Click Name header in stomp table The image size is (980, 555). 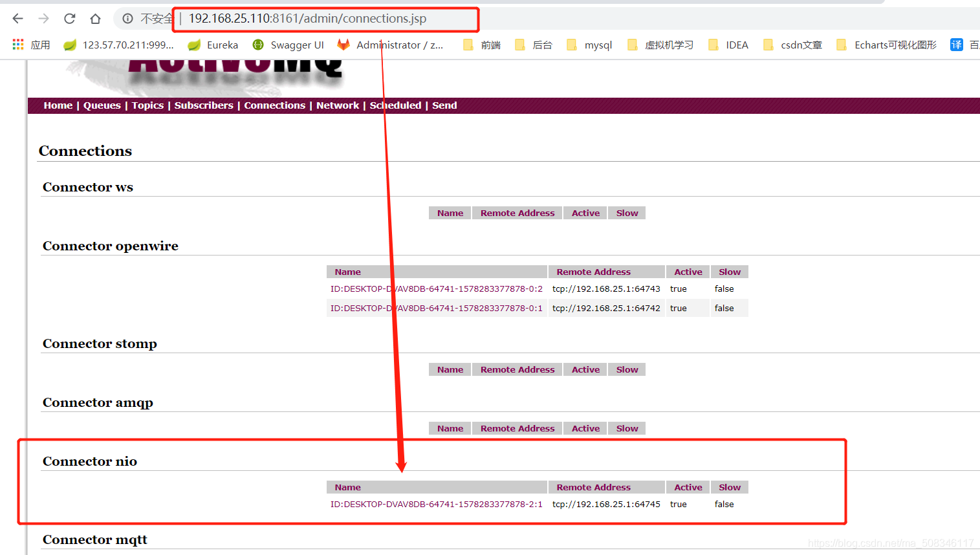click(x=450, y=370)
